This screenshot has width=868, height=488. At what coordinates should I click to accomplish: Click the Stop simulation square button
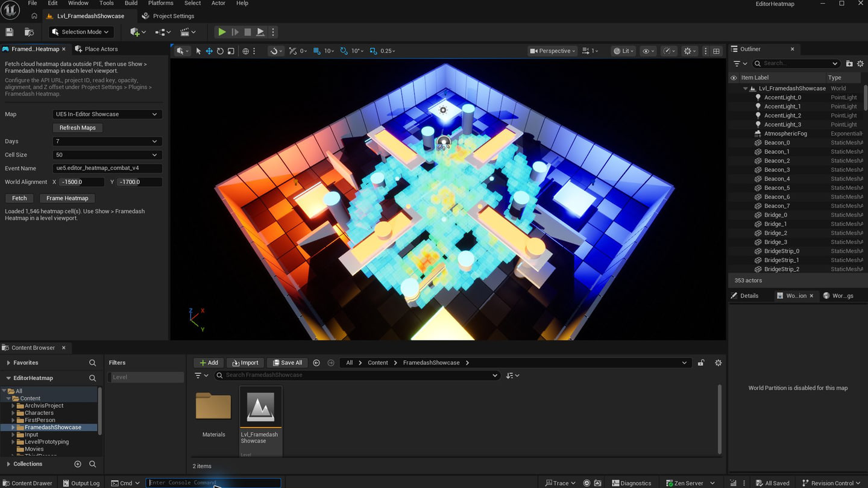[247, 32]
